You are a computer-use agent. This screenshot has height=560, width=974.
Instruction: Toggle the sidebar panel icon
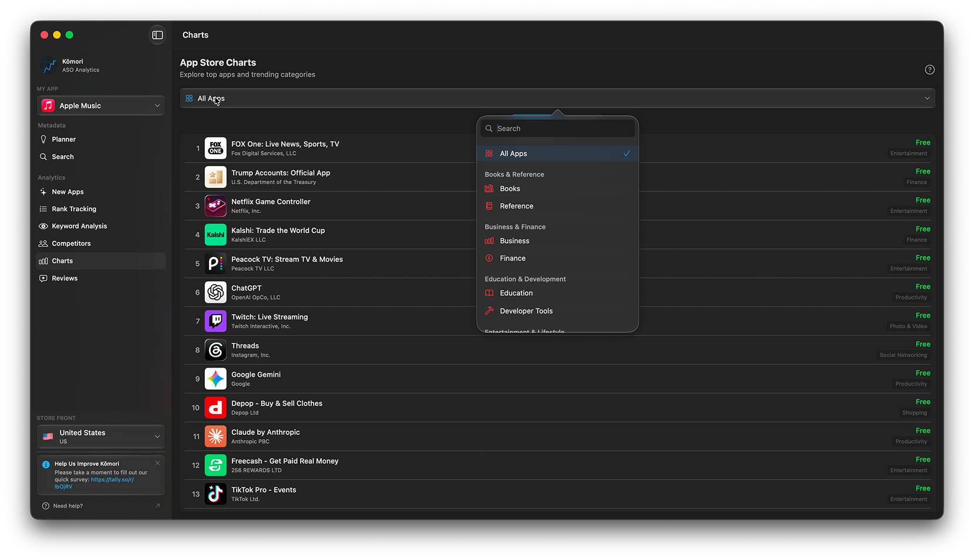click(157, 35)
